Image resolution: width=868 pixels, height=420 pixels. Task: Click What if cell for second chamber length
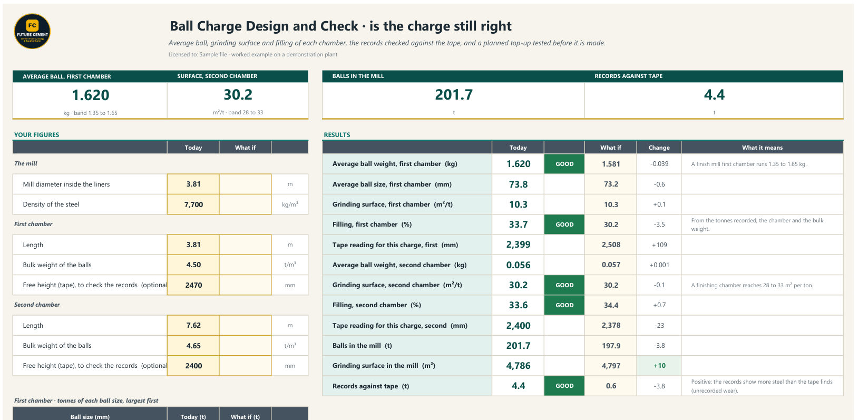(x=245, y=326)
